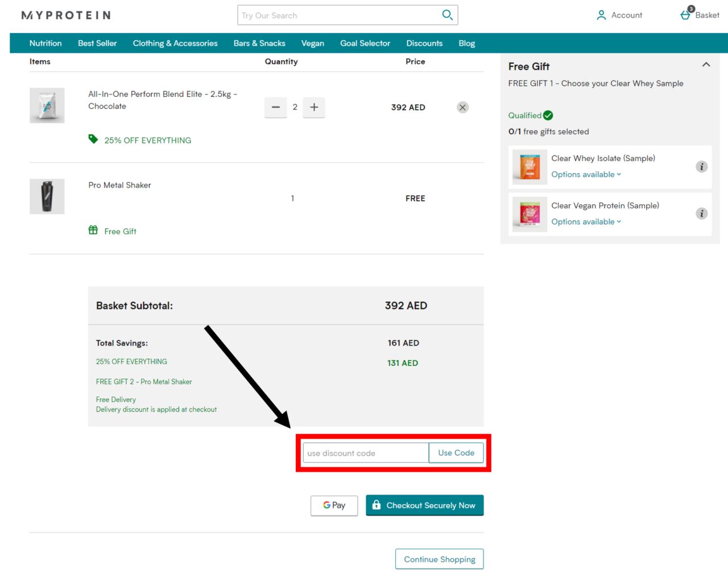Click the Continue Shopping button

[440, 559]
